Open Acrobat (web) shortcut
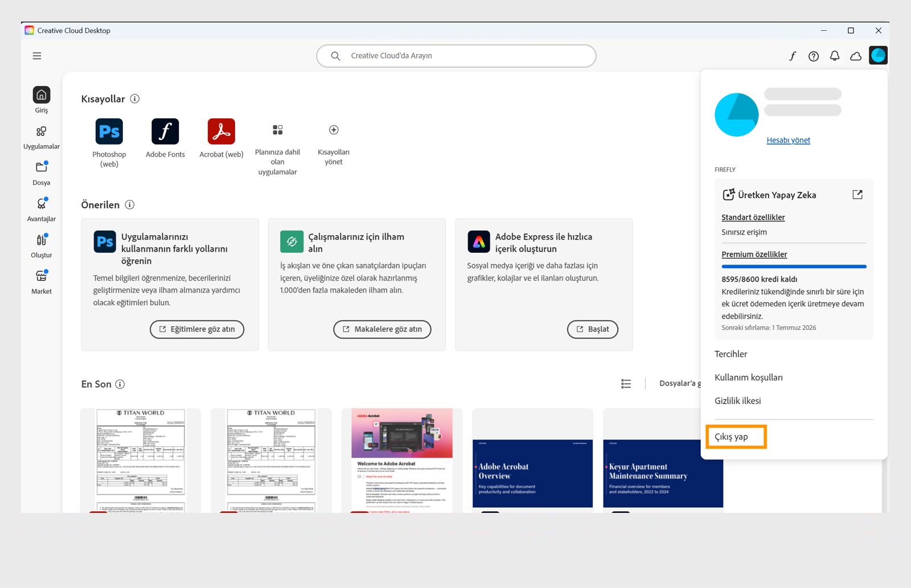 pos(221,131)
